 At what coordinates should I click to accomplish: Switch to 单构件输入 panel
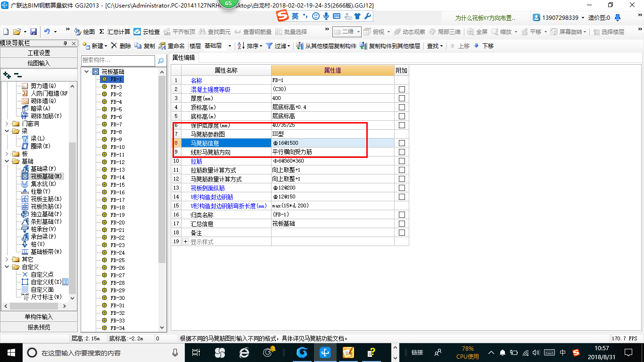(x=39, y=317)
